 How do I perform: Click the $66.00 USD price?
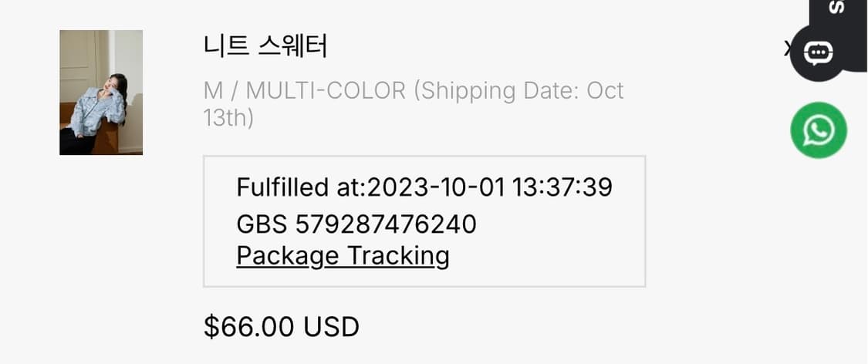(x=282, y=327)
